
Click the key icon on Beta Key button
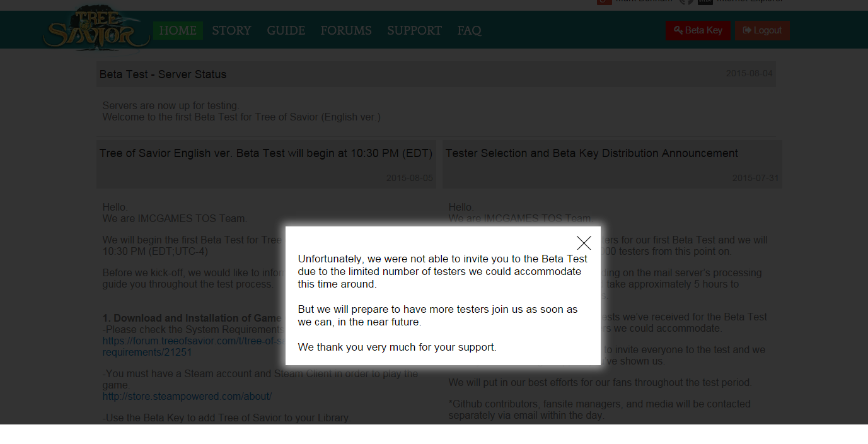click(x=678, y=30)
